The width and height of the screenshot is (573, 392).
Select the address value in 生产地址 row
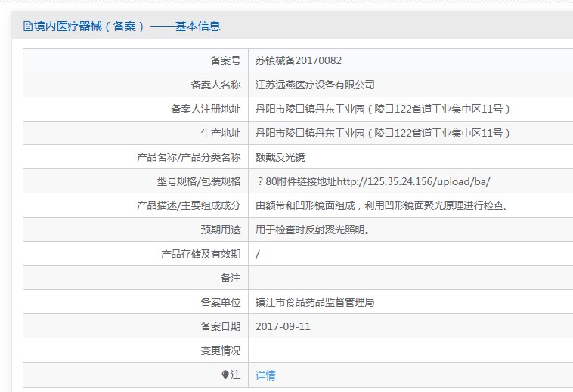383,133
